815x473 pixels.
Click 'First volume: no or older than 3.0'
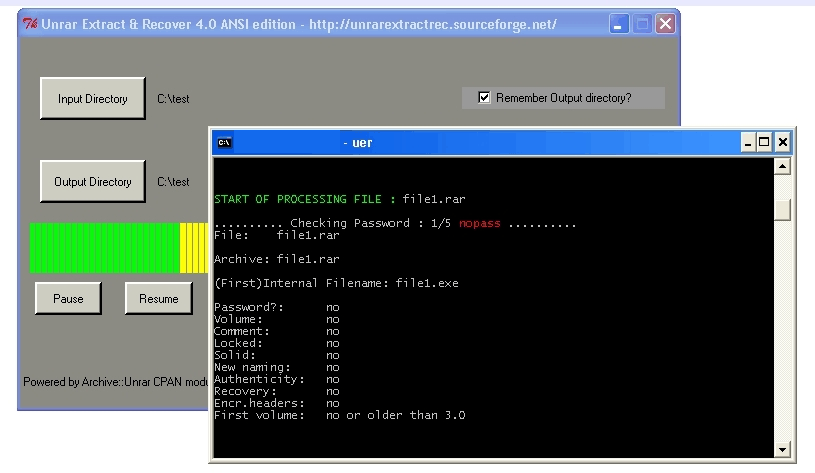tap(340, 415)
